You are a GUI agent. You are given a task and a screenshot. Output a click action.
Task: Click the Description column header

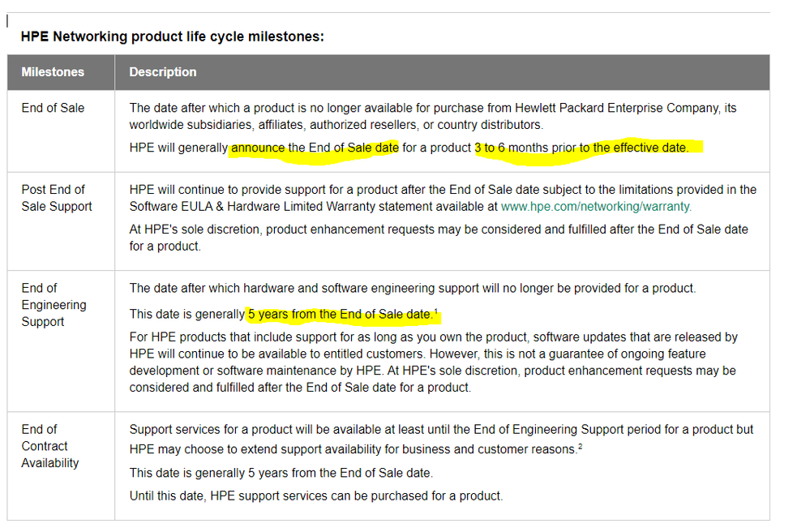point(163,72)
